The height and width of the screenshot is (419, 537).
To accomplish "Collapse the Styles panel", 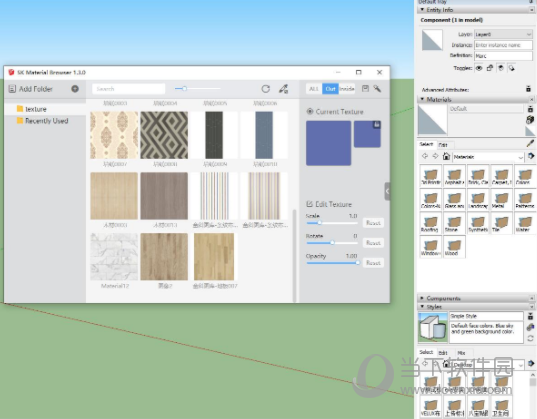I will 422,306.
